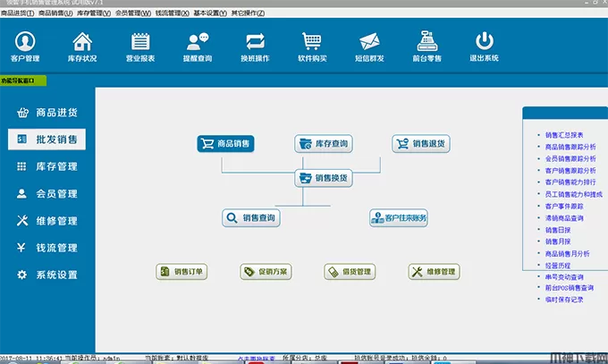Open 客户事件跟踪 link
This screenshot has width=608, height=364.
point(564,207)
